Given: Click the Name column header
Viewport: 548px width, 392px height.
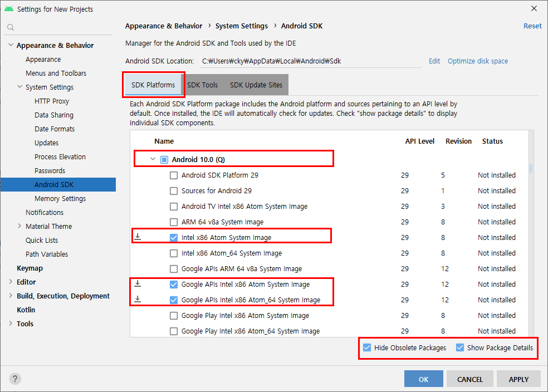Looking at the screenshot, I should 164,141.
